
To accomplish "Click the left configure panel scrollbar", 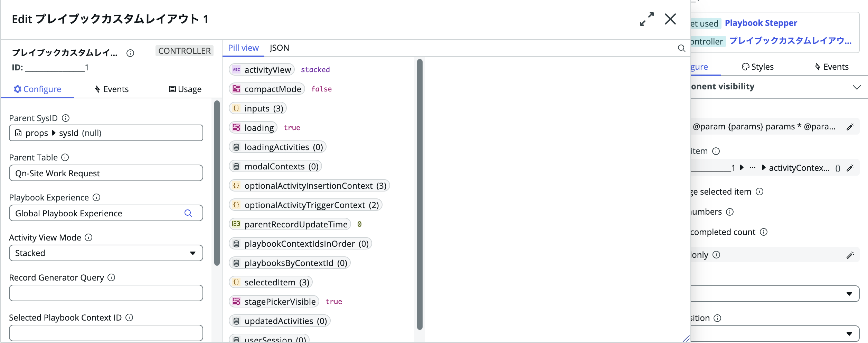I will pos(217,183).
